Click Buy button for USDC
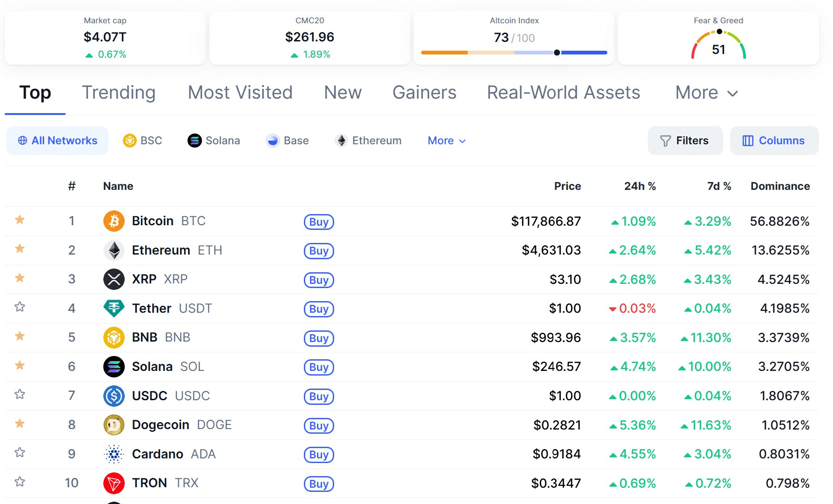This screenshot has width=833, height=504. point(319,396)
